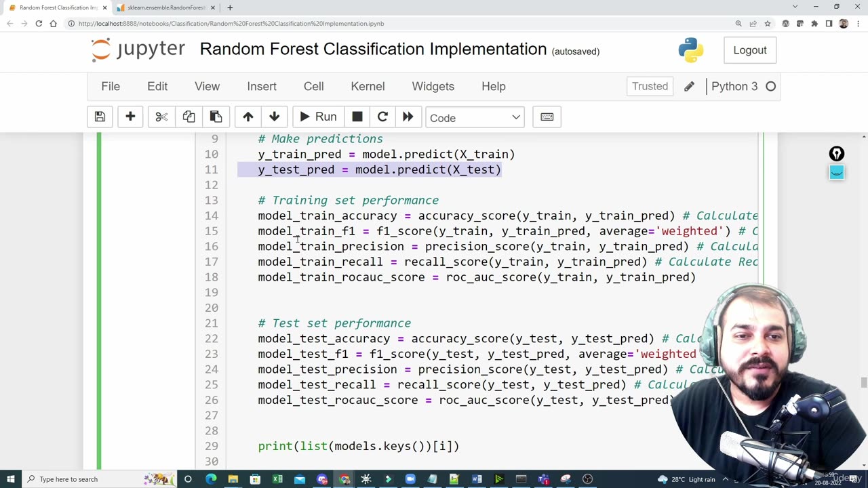The width and height of the screenshot is (868, 488).
Task: Open the command palette keyboard icon
Action: click(x=547, y=117)
